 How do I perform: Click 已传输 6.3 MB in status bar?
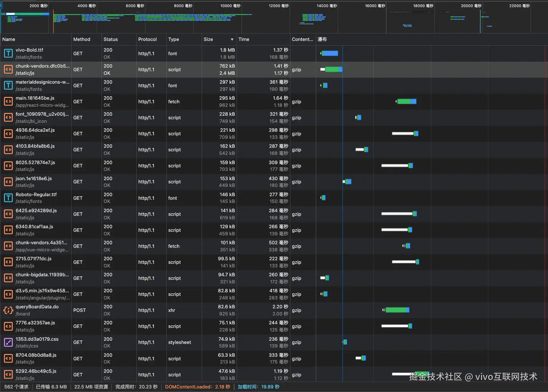tap(51, 387)
